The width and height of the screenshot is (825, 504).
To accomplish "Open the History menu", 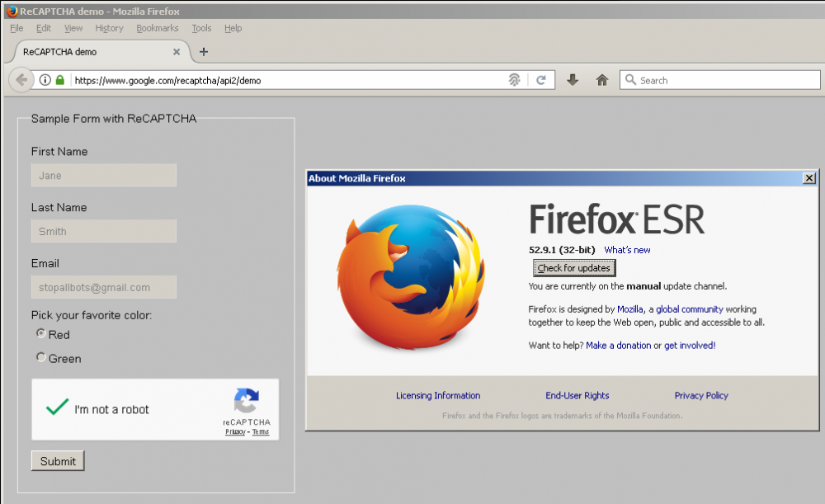I will pos(109,28).
